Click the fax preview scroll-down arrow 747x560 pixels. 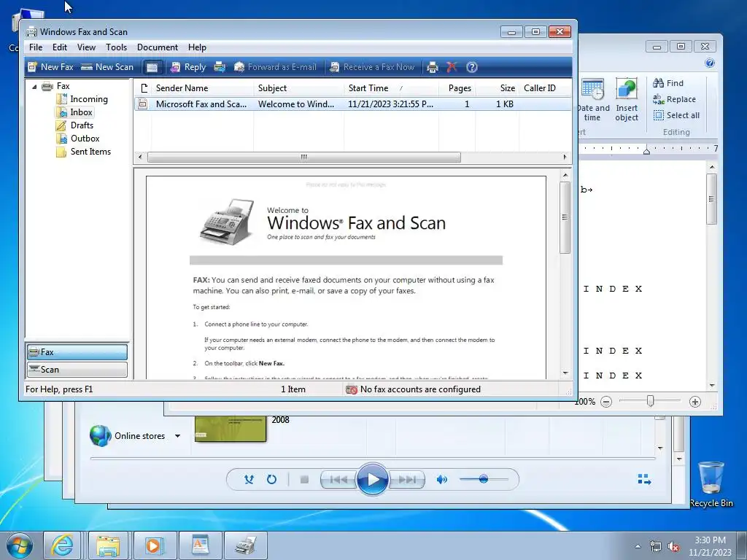click(x=565, y=373)
